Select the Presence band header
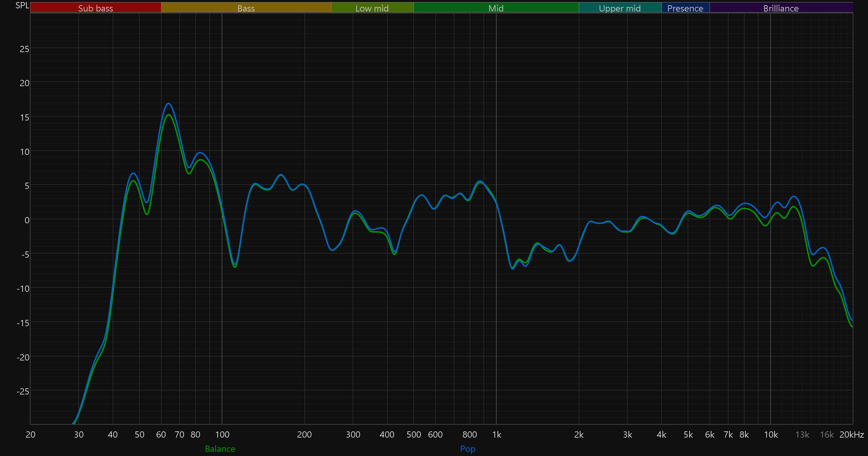Screen dimensions: 868x456 coord(685,8)
